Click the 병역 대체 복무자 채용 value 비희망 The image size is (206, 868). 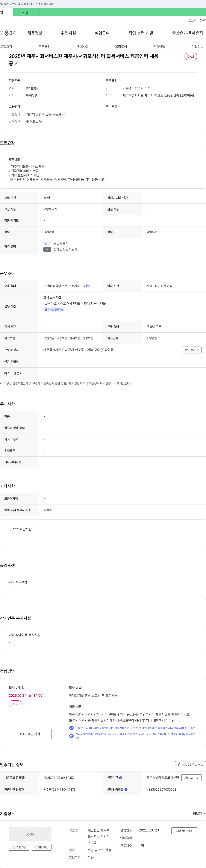47,510
